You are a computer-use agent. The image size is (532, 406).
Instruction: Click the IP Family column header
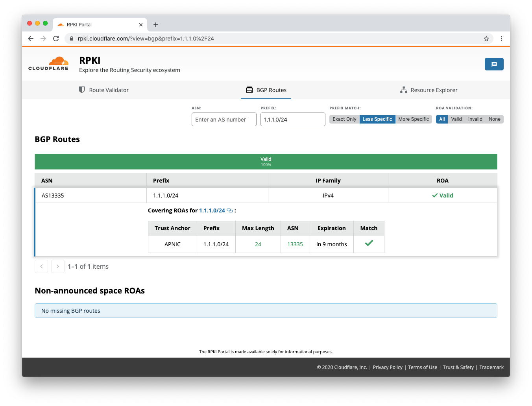click(x=328, y=181)
